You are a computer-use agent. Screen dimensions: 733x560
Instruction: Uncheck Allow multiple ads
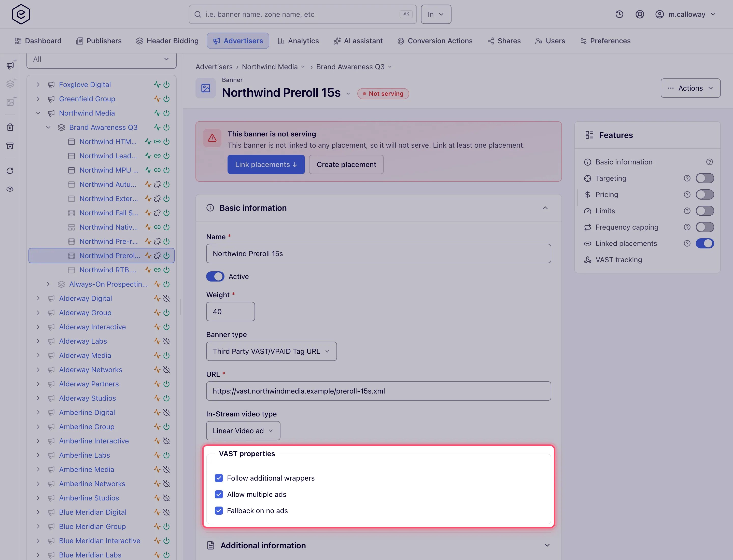click(x=219, y=494)
